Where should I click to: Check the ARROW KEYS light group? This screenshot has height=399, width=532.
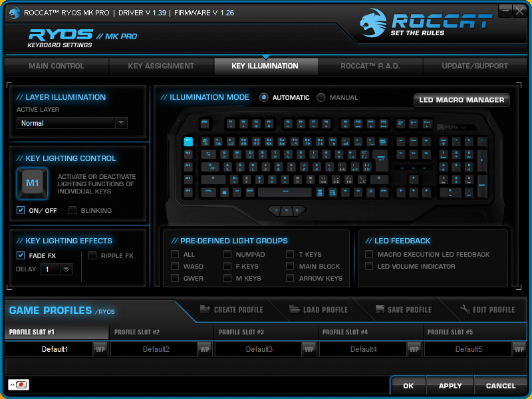[290, 278]
